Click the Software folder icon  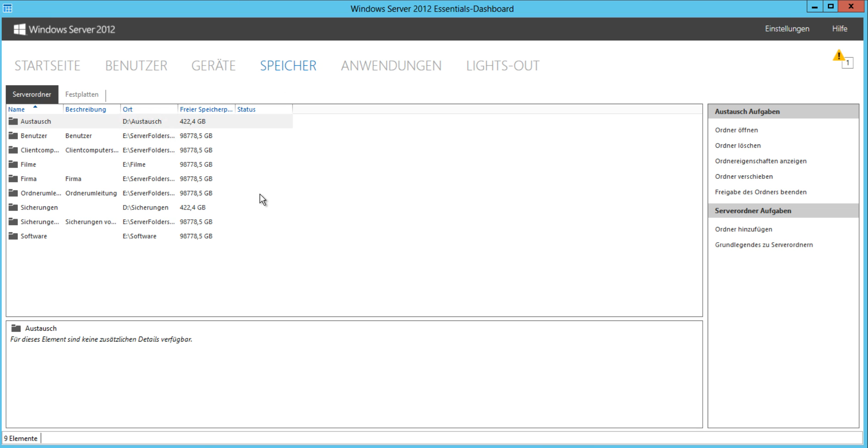pos(13,236)
